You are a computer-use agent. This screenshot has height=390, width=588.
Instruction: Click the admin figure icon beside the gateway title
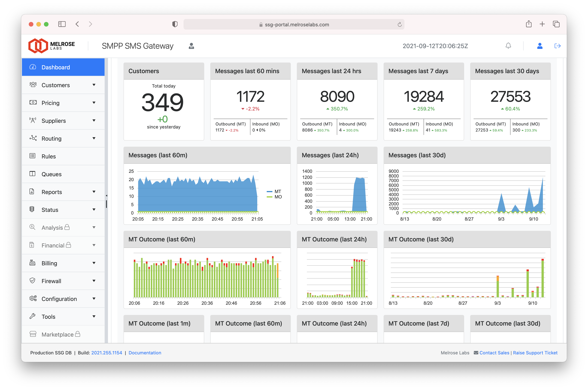[191, 46]
